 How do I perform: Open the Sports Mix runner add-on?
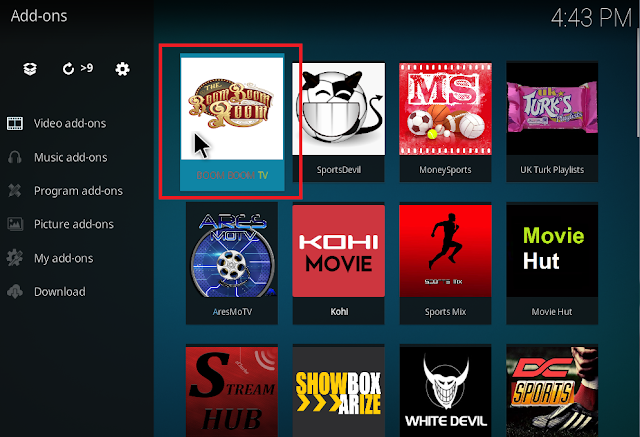(445, 251)
